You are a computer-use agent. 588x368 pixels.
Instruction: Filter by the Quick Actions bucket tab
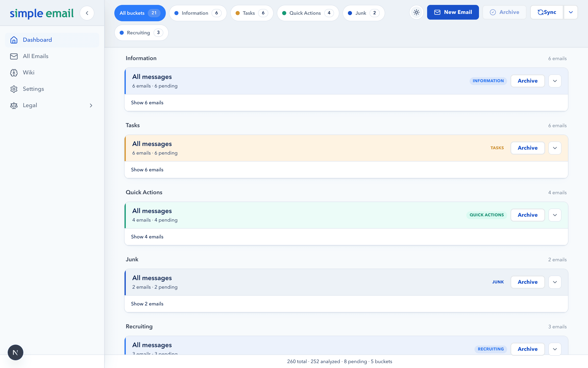pyautogui.click(x=308, y=13)
